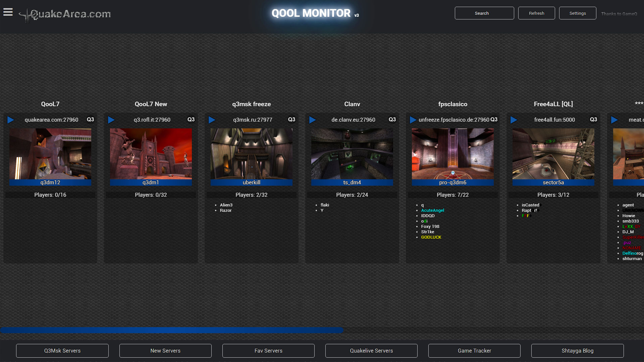Select address quakearea.com:27960
This screenshot has width=644, height=362.
click(x=51, y=120)
